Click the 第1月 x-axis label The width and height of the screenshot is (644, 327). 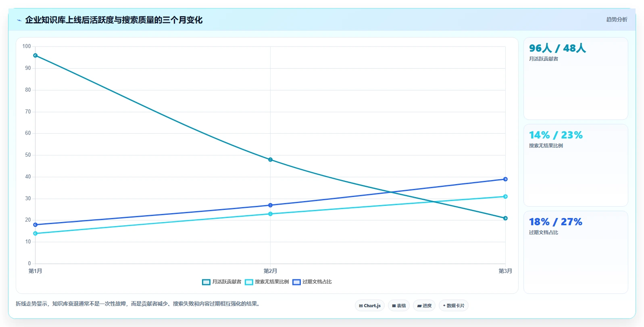[35, 271]
